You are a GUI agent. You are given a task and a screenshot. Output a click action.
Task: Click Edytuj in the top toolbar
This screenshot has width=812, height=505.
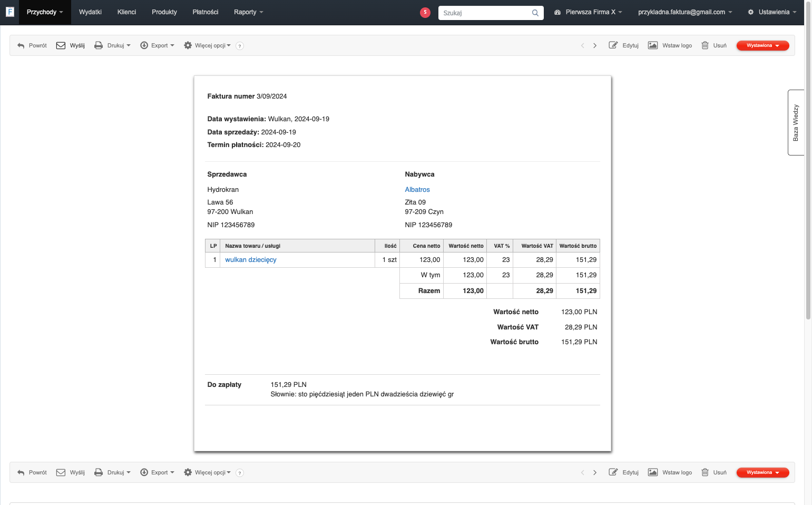tap(624, 46)
